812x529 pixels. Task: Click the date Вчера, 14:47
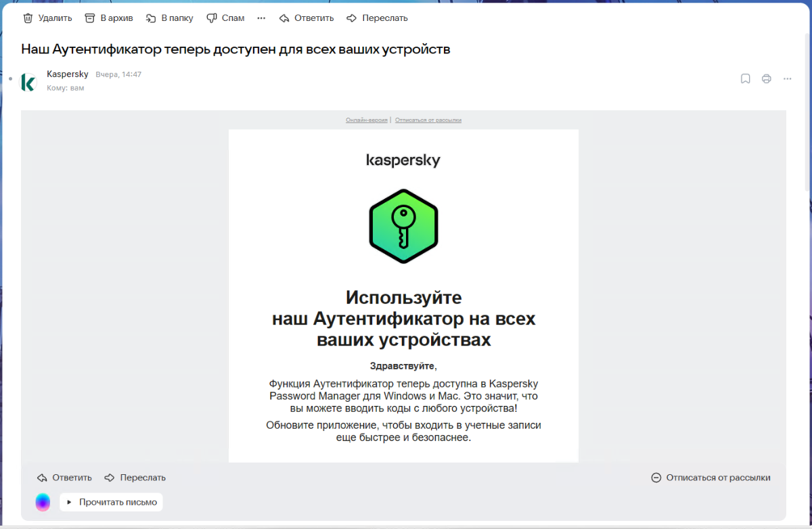(x=118, y=74)
